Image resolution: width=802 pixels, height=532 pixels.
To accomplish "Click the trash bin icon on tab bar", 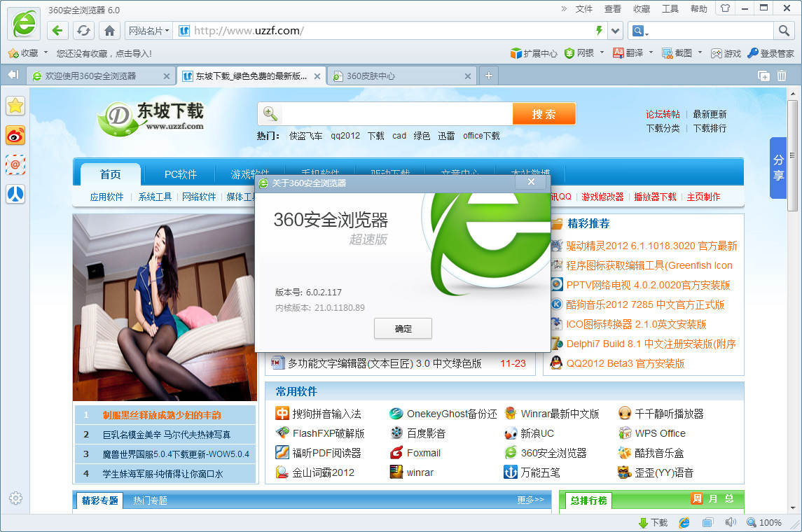I will [x=782, y=76].
